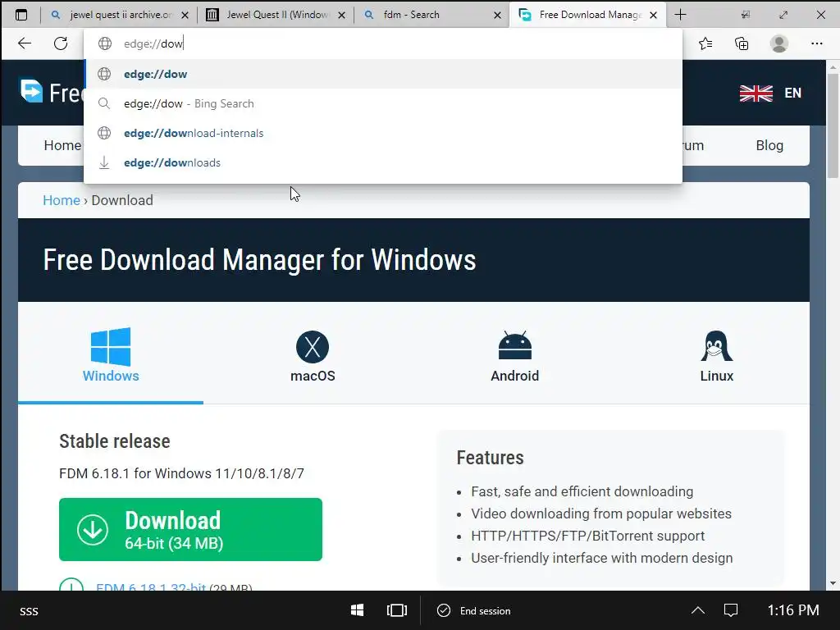Viewport: 840px width, 630px height.
Task: Open the EN language selector
Action: click(x=793, y=93)
